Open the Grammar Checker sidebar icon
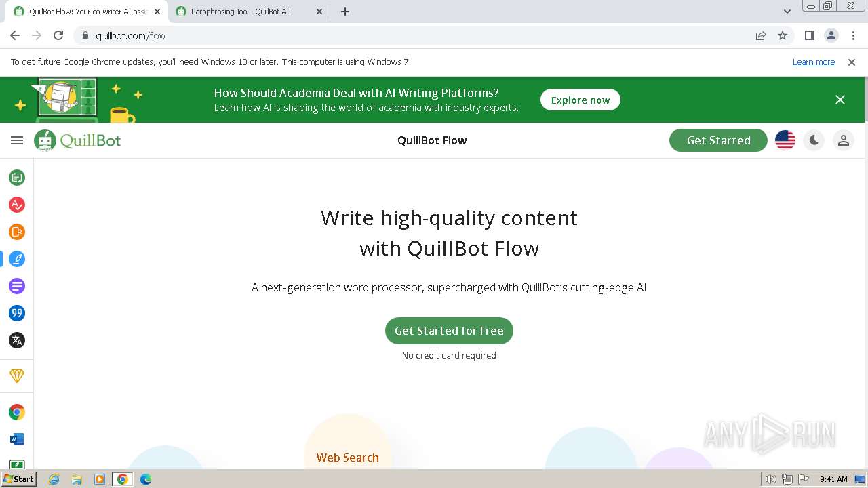This screenshot has height=488, width=868. pyautogui.click(x=17, y=205)
